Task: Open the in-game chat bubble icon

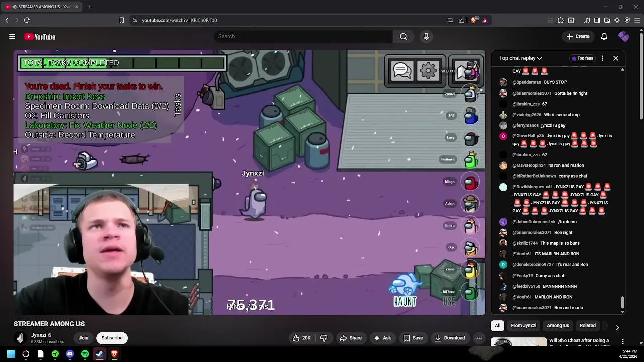Action: pos(402,71)
